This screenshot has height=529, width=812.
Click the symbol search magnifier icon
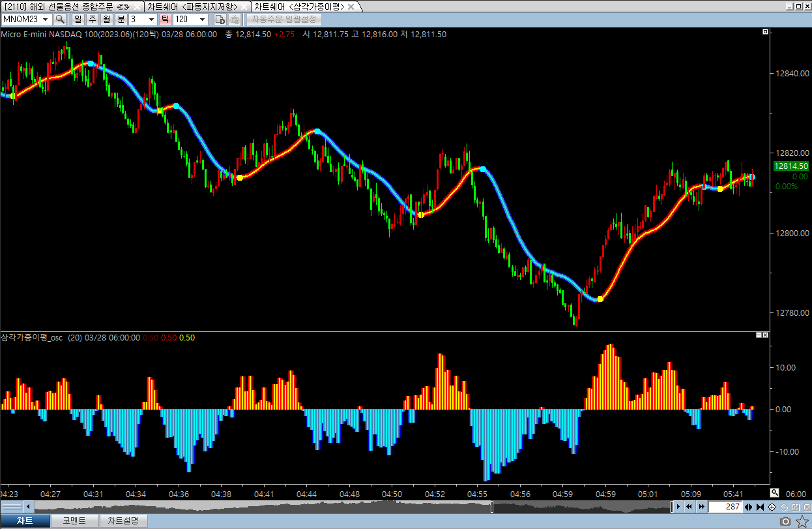60,20
